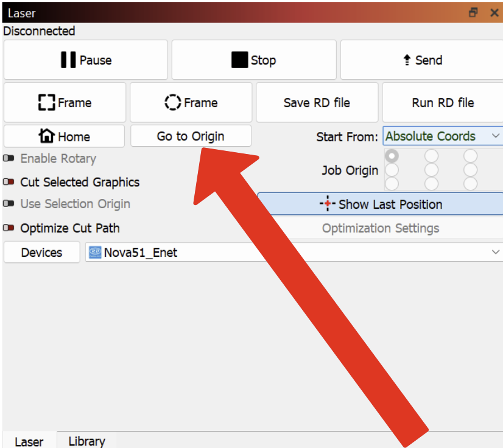Image resolution: width=503 pixels, height=448 pixels.
Task: Open the Devices dialog
Action: [41, 253]
